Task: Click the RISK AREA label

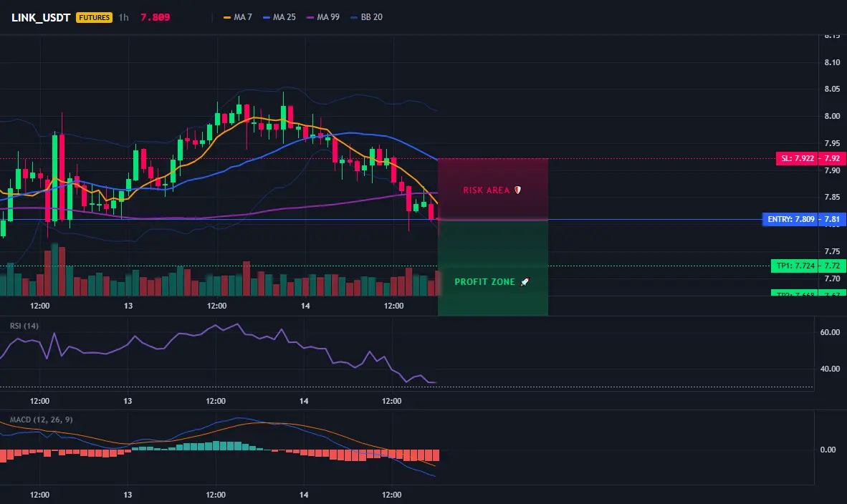Action: (486, 190)
